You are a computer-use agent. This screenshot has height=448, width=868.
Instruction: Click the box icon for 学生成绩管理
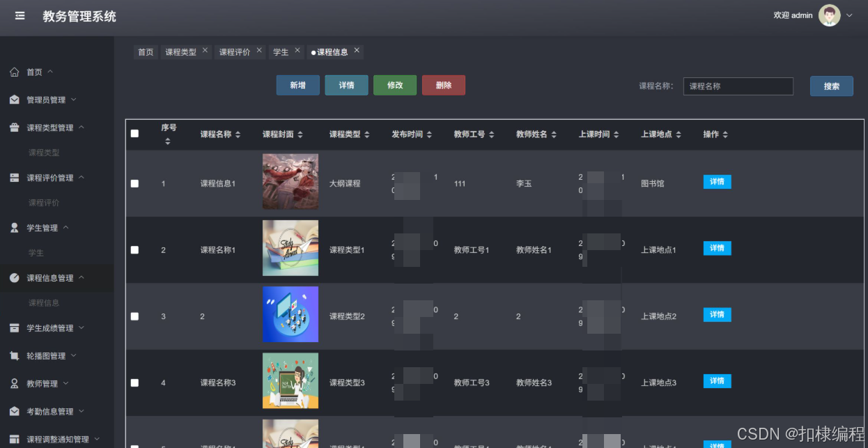[15, 328]
